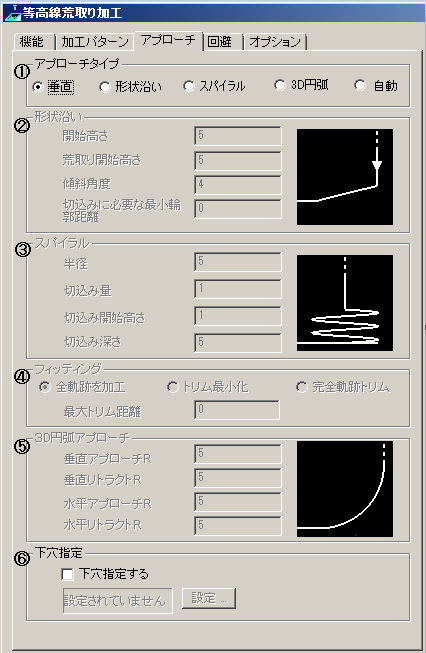
Task: Open the オプション tab
Action: [275, 42]
